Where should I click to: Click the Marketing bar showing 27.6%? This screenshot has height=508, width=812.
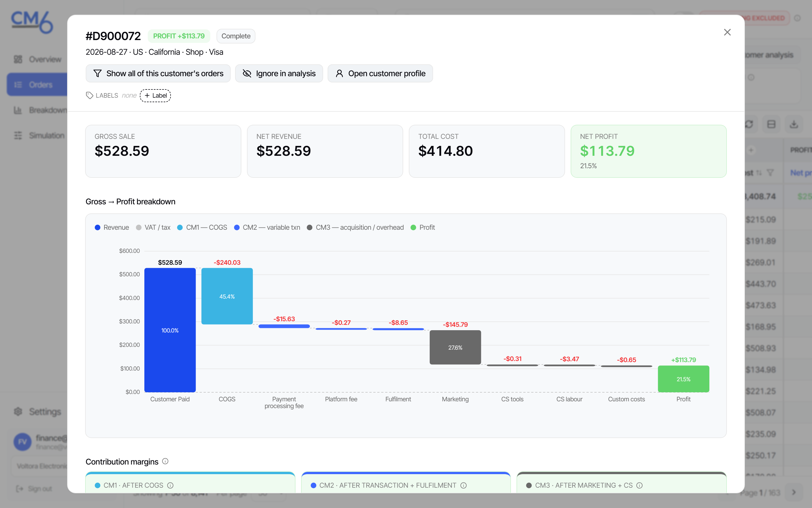(455, 347)
